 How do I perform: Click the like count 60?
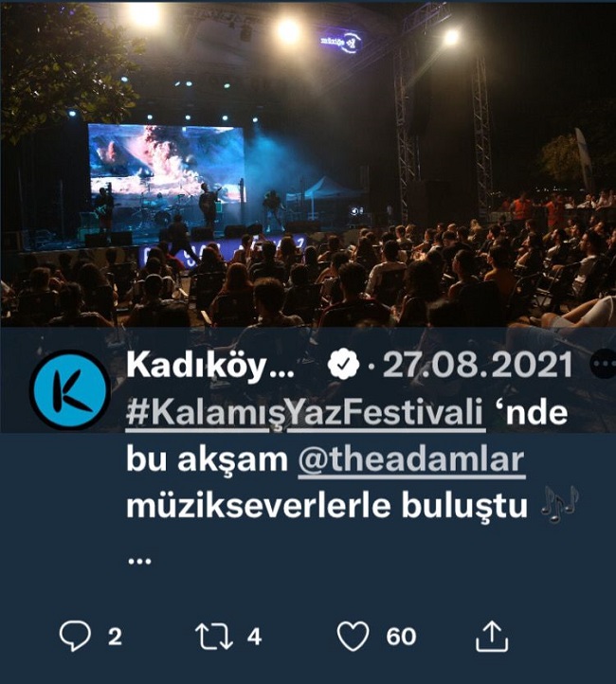coord(401,637)
